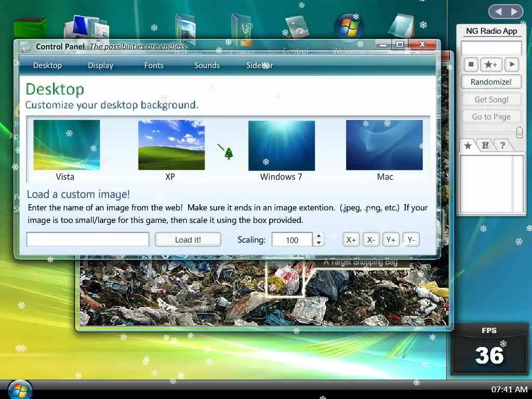Play the song in NG Radio App
This screenshot has width=532, height=399.
pos(512,64)
